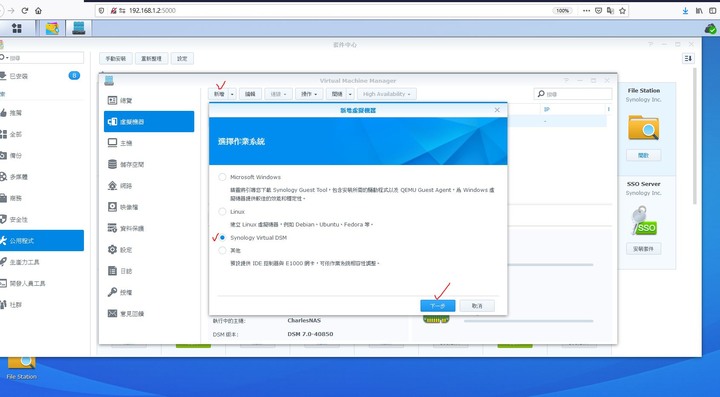Click the 新增 Create button in VMM
Image resolution: width=720 pixels, height=397 pixels.
click(x=219, y=94)
